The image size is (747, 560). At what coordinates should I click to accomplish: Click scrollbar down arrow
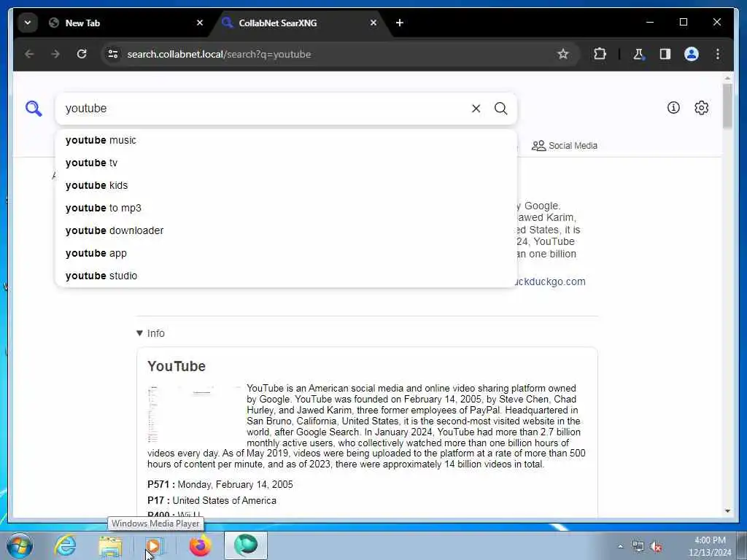click(x=727, y=511)
